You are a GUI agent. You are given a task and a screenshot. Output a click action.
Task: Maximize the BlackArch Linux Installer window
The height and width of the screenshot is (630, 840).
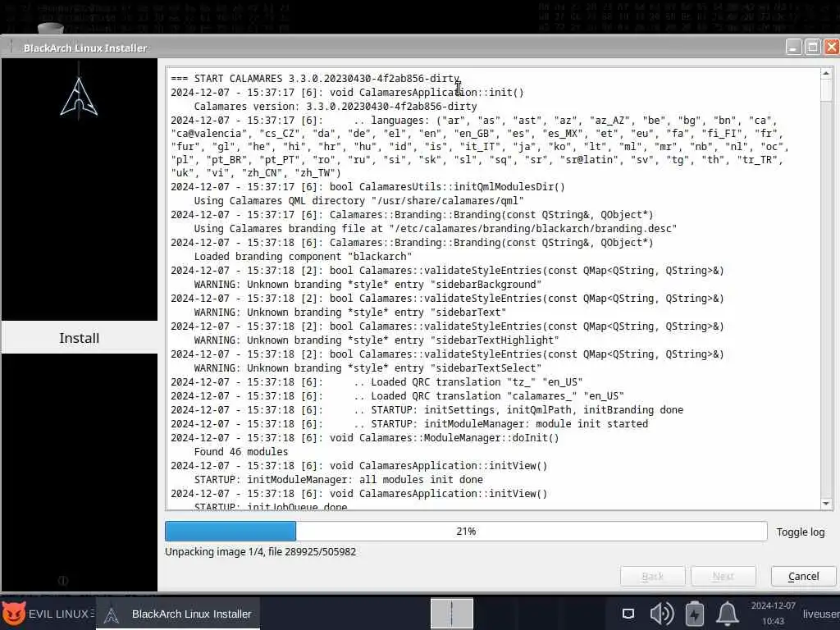tap(813, 47)
